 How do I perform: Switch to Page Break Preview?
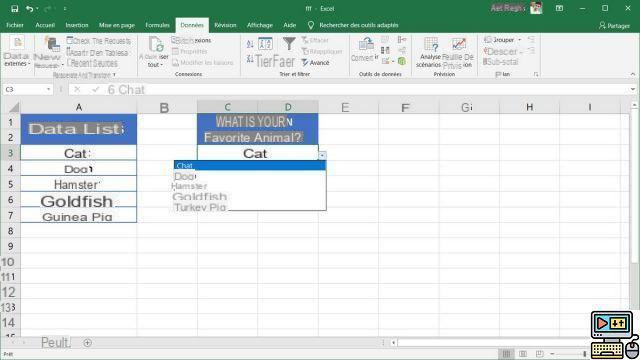click(539, 354)
